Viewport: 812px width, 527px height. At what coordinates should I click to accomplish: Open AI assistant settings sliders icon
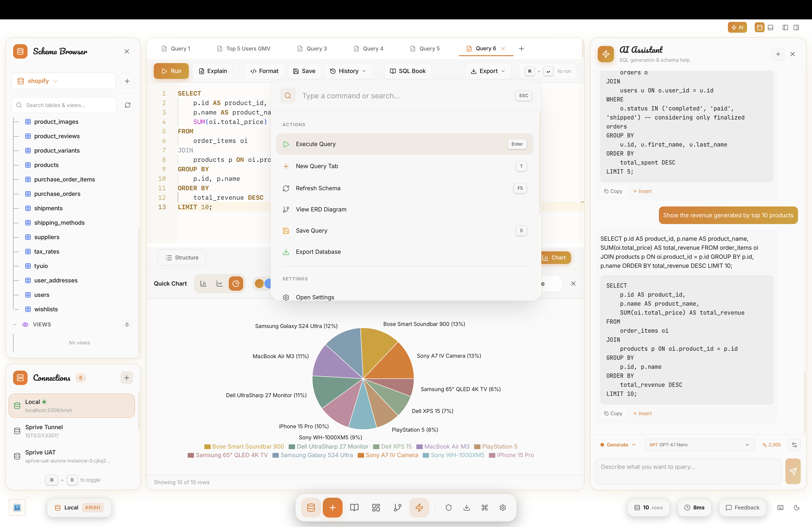tap(794, 445)
